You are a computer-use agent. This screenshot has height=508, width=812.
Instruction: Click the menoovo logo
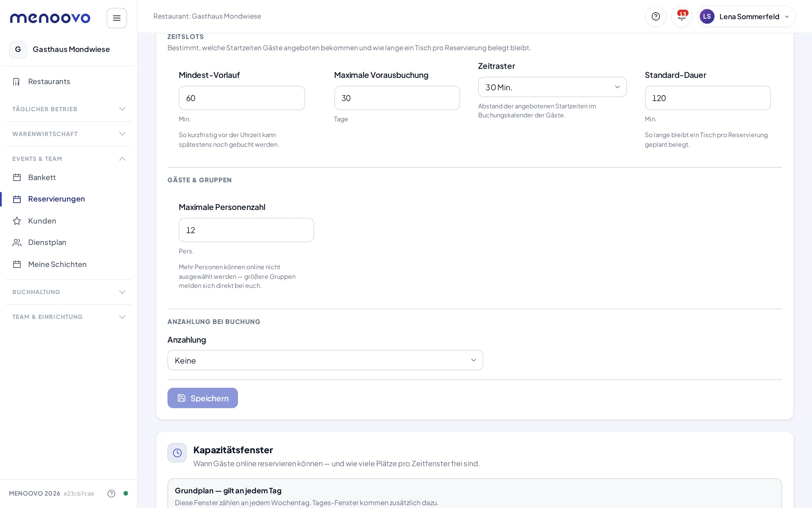[x=50, y=18]
